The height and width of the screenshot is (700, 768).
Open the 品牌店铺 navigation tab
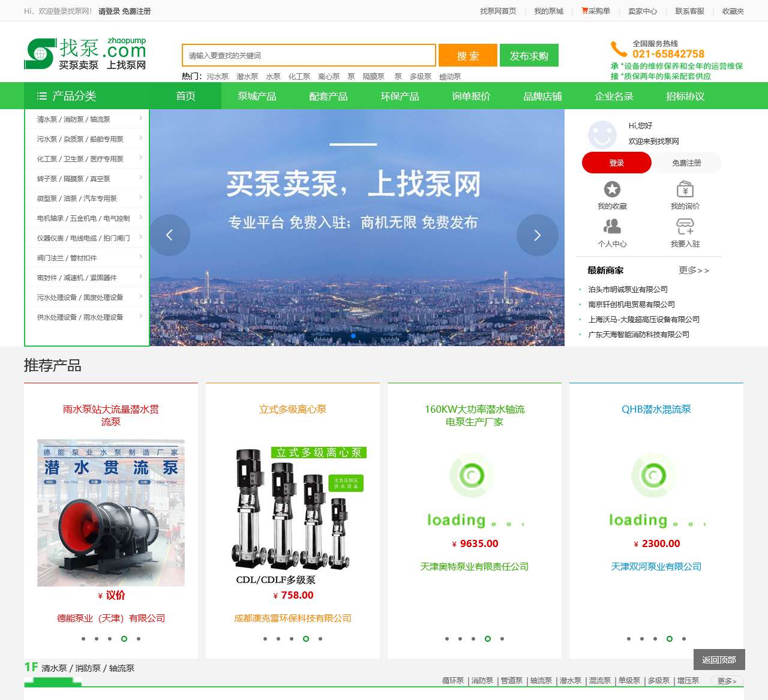tap(542, 96)
